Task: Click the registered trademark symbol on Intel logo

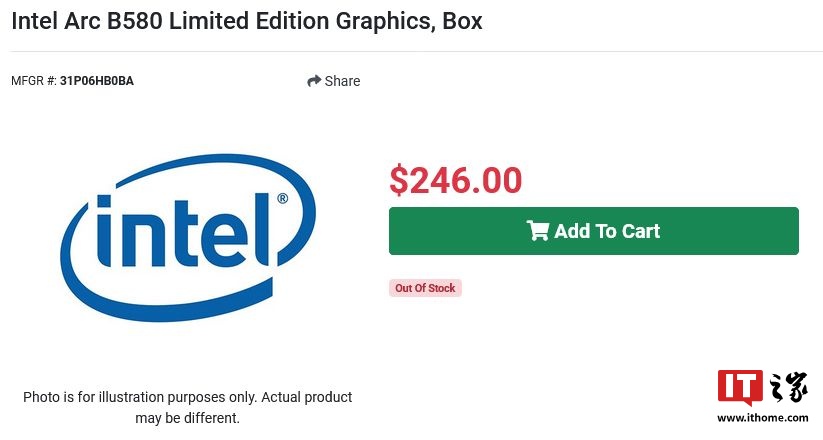Action: click(x=282, y=198)
